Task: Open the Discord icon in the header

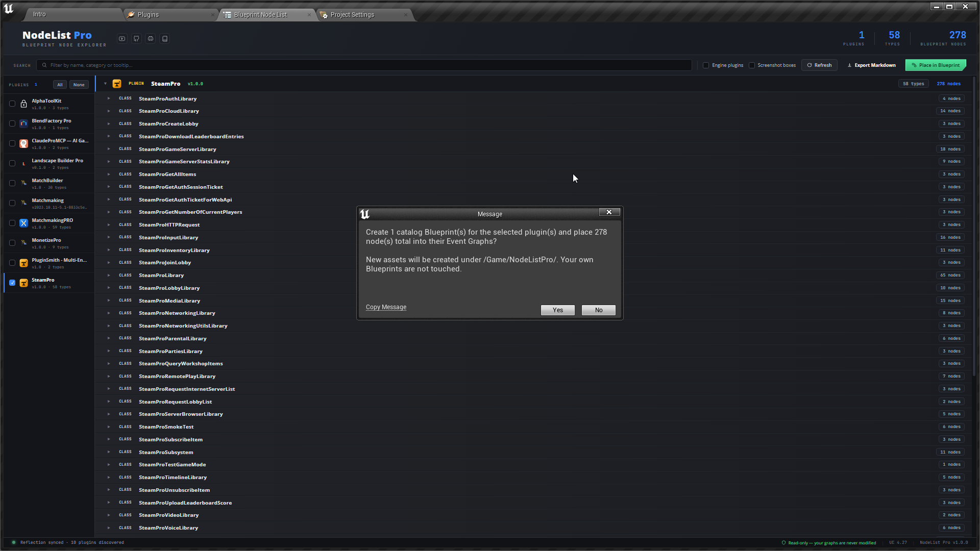Action: pyautogui.click(x=151, y=39)
